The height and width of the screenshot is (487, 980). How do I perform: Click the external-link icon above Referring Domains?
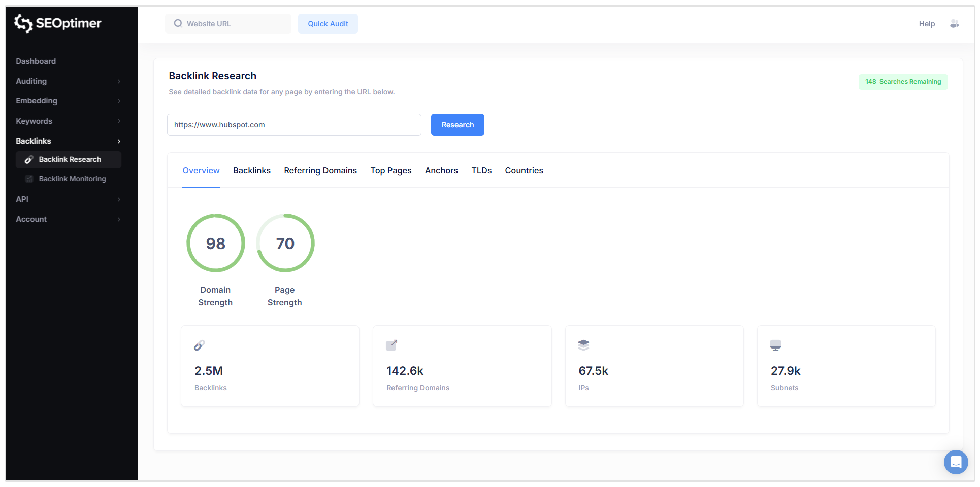(391, 345)
